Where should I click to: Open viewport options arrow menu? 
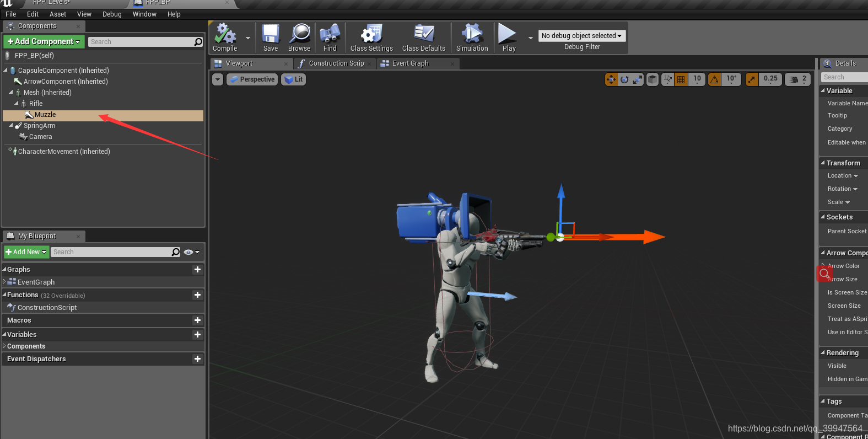tap(218, 79)
